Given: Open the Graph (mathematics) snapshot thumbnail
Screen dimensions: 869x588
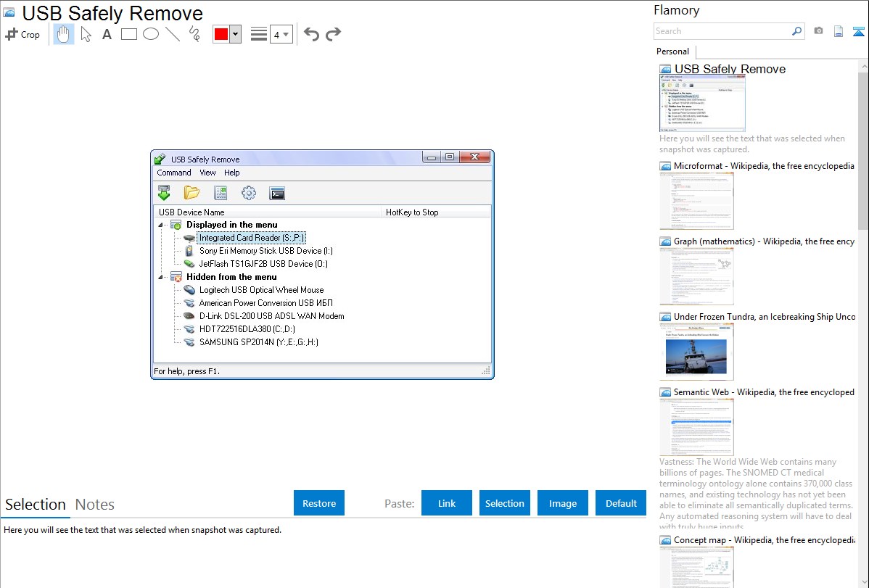Looking at the screenshot, I should tap(696, 276).
